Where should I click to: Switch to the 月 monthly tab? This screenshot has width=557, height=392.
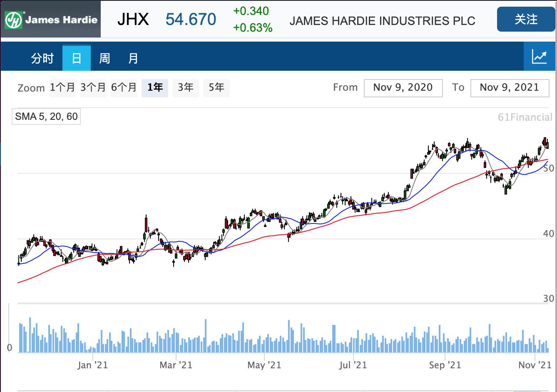[133, 58]
